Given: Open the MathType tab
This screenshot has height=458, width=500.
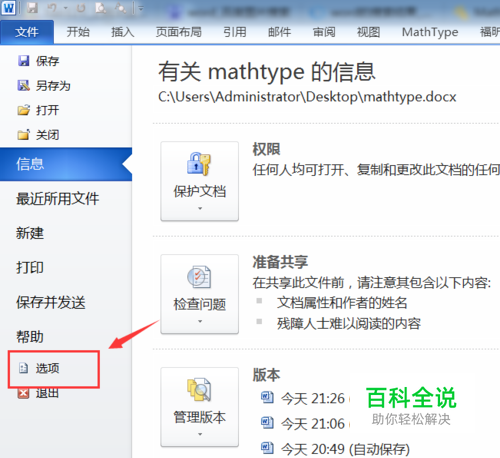Looking at the screenshot, I should tap(430, 32).
